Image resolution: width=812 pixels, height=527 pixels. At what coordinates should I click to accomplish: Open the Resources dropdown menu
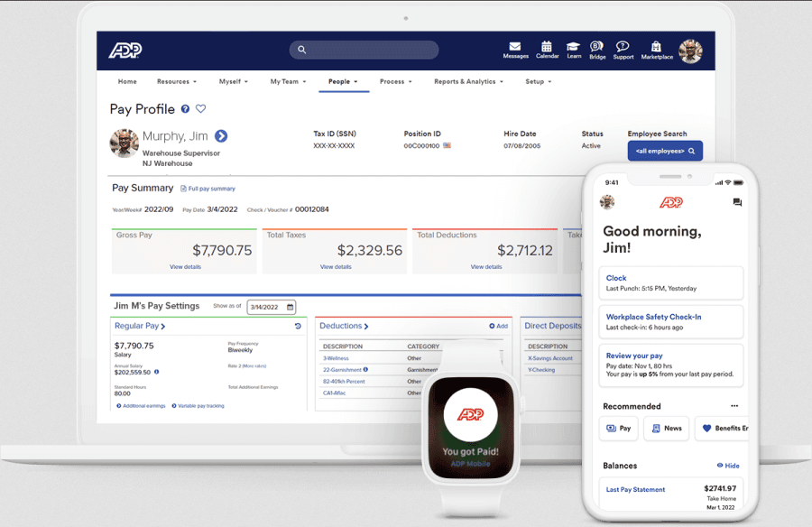[177, 81]
